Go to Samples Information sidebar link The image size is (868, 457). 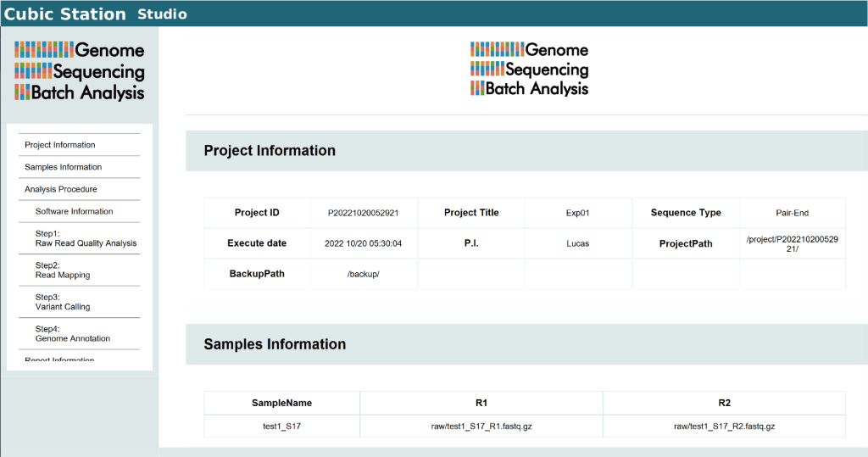click(x=64, y=167)
